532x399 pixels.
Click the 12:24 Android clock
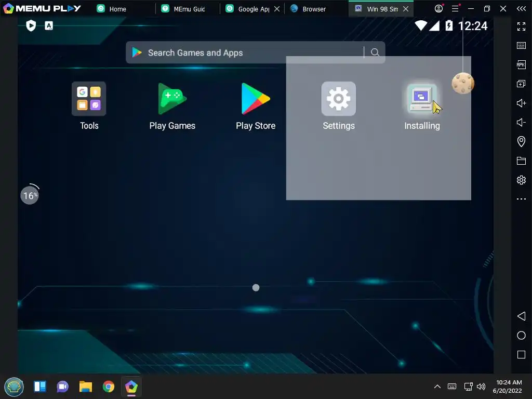click(473, 26)
